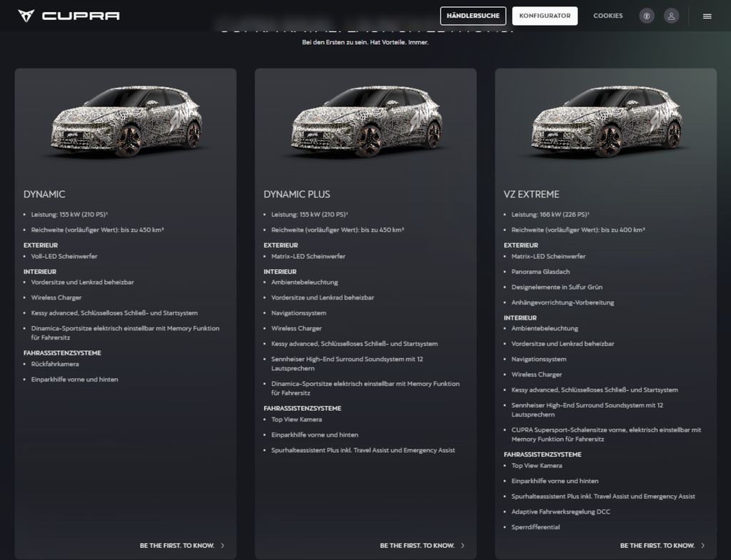Select the VZ Extreme car image
Viewport: 731px width, 560px height.
click(607, 121)
